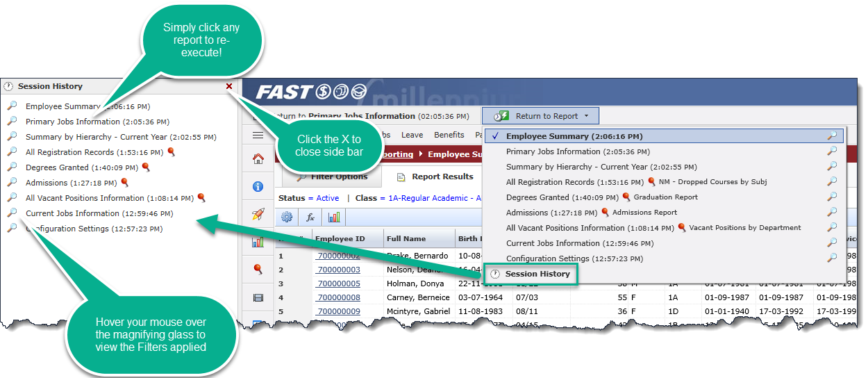
Task: Open the settings gear in report toolbar
Action: tap(287, 217)
